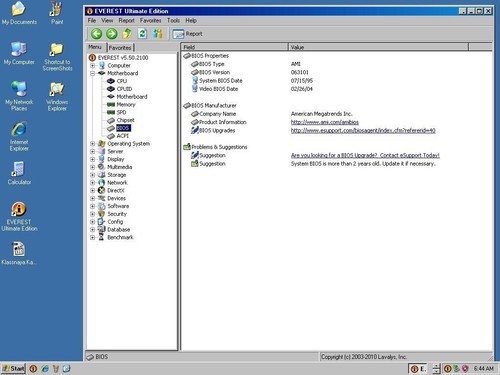Select the System BIOS Date row
This screenshot has width=500, height=375.
(x=337, y=81)
